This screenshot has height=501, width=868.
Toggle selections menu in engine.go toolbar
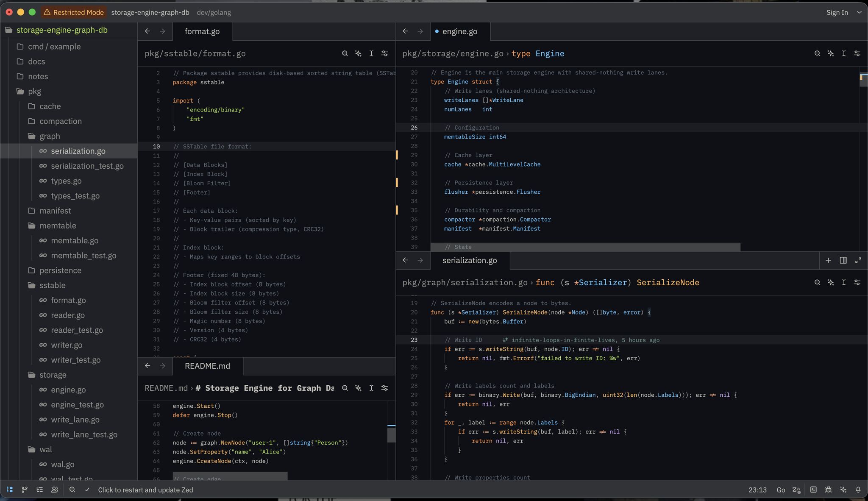point(844,53)
